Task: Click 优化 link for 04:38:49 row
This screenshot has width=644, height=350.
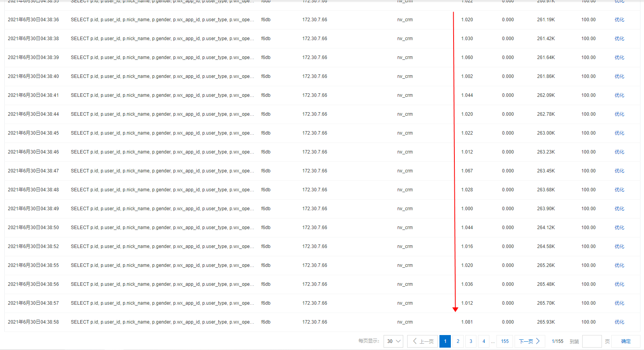Action: tap(619, 209)
